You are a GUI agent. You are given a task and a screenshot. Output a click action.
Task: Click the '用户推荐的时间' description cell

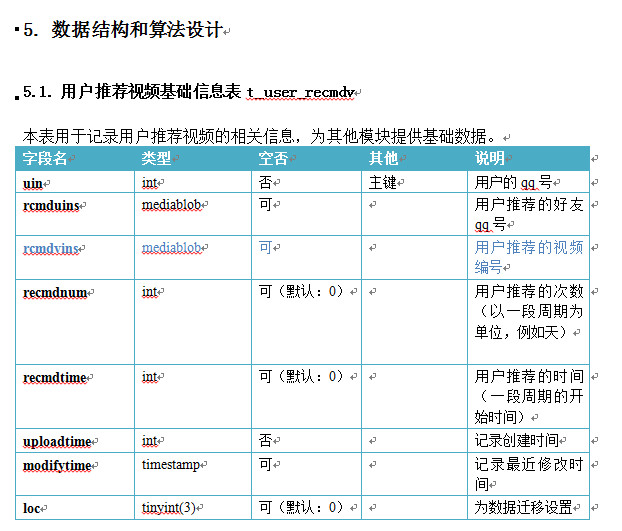[x=529, y=397]
